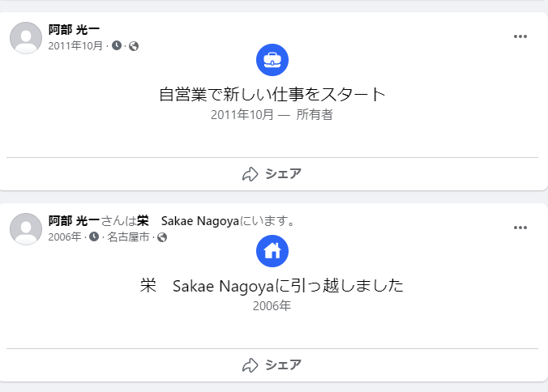Click the blue briefcase work icon
Image resolution: width=548 pixels, height=392 pixels.
tap(272, 60)
